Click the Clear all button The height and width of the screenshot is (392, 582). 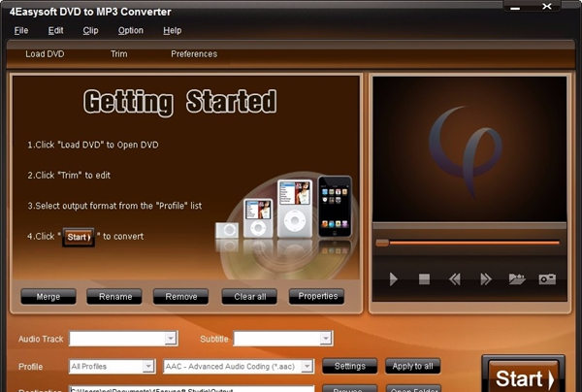tap(249, 297)
